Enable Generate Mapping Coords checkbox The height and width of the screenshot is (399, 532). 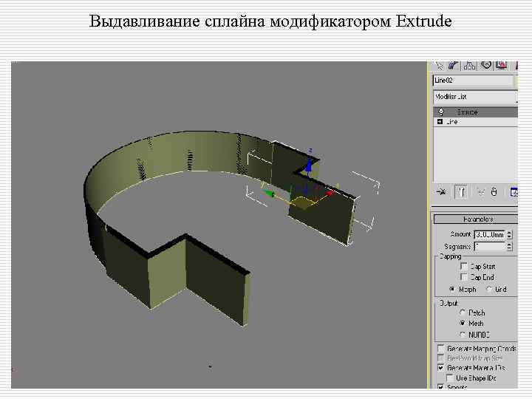pos(440,349)
